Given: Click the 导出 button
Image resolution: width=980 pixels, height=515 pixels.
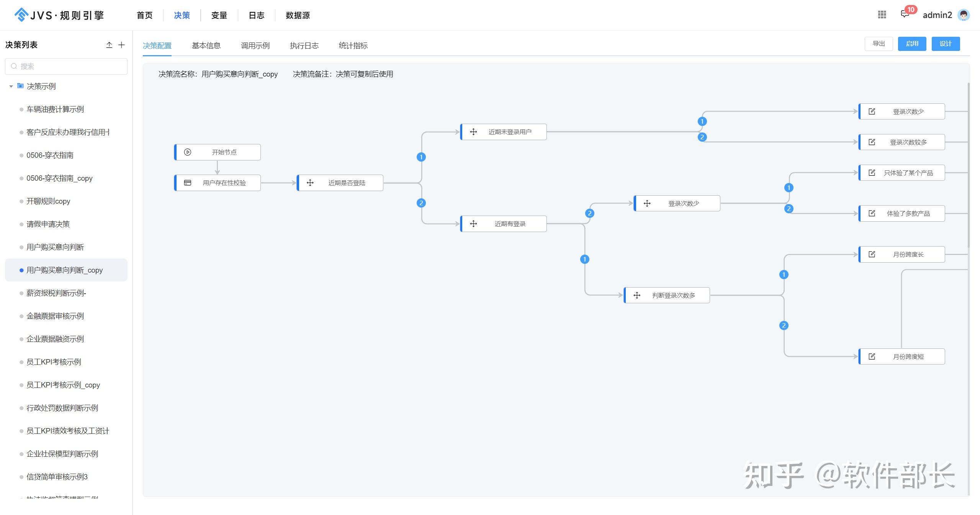Looking at the screenshot, I should [879, 44].
